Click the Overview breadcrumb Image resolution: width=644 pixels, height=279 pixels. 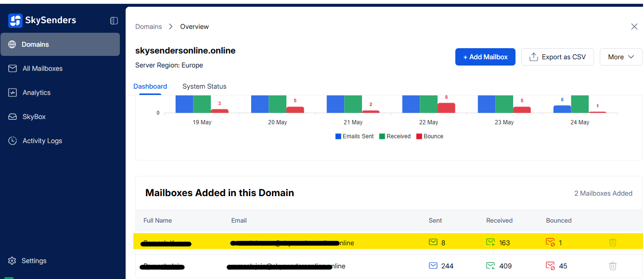tap(194, 27)
